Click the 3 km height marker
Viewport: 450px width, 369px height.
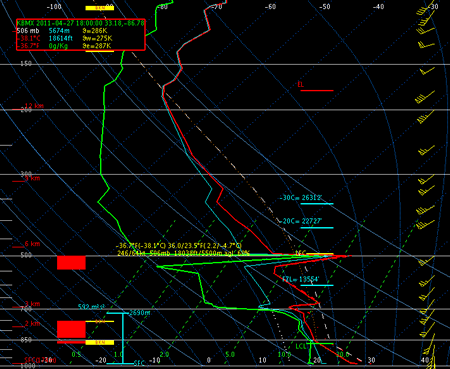[x=33, y=304]
